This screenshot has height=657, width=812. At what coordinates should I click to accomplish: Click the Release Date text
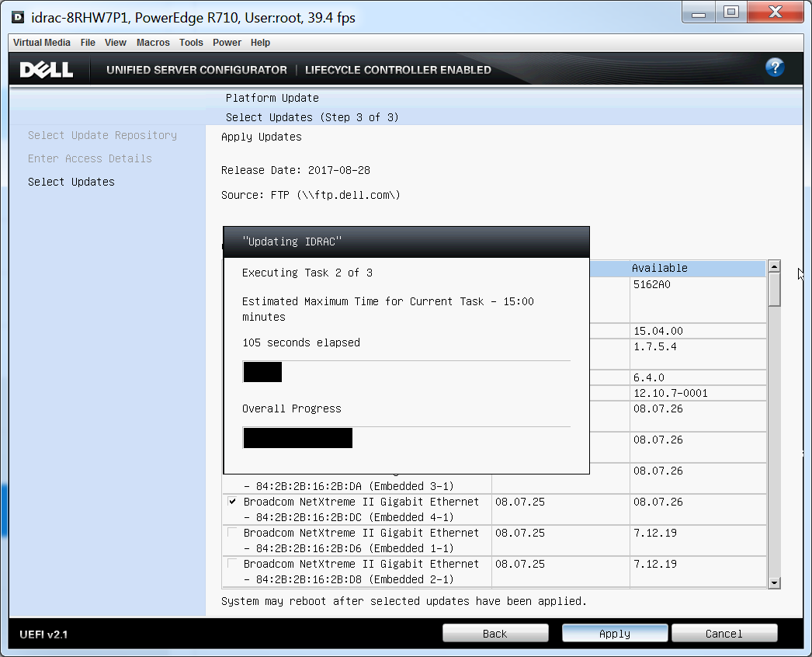[x=296, y=171]
